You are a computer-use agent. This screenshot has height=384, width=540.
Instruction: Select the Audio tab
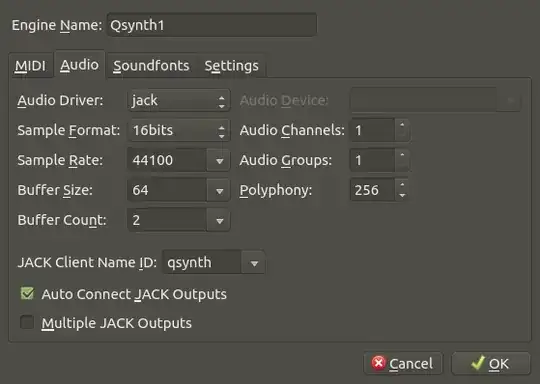coord(80,65)
